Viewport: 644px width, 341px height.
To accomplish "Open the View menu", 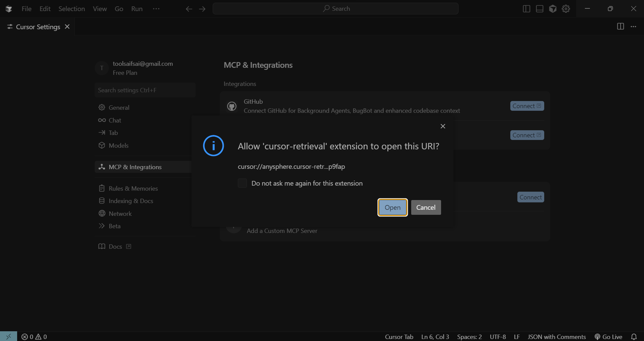I will (x=100, y=9).
